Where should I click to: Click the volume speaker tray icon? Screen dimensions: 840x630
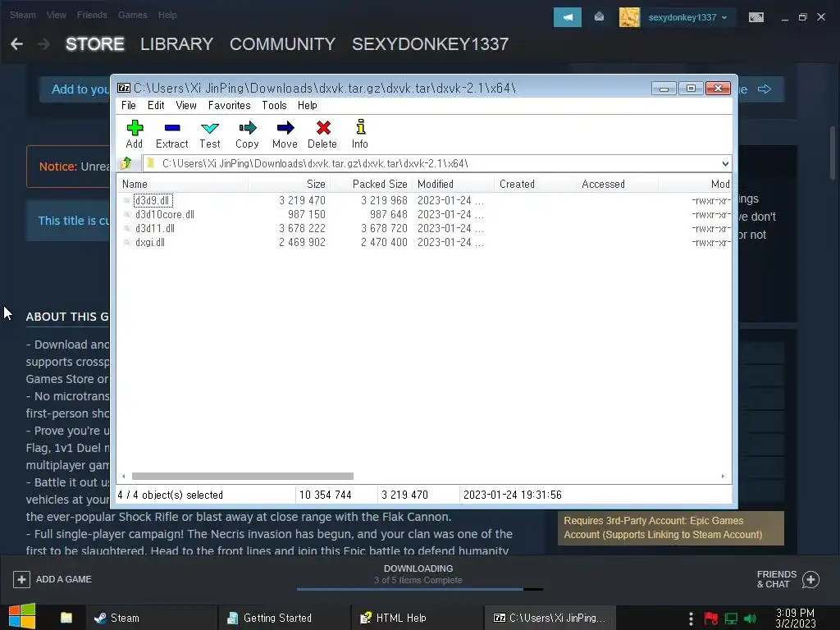[x=750, y=619]
